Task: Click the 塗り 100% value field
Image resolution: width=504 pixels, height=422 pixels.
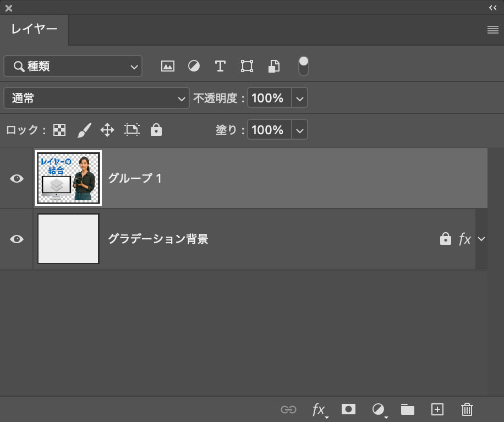Action: click(270, 130)
